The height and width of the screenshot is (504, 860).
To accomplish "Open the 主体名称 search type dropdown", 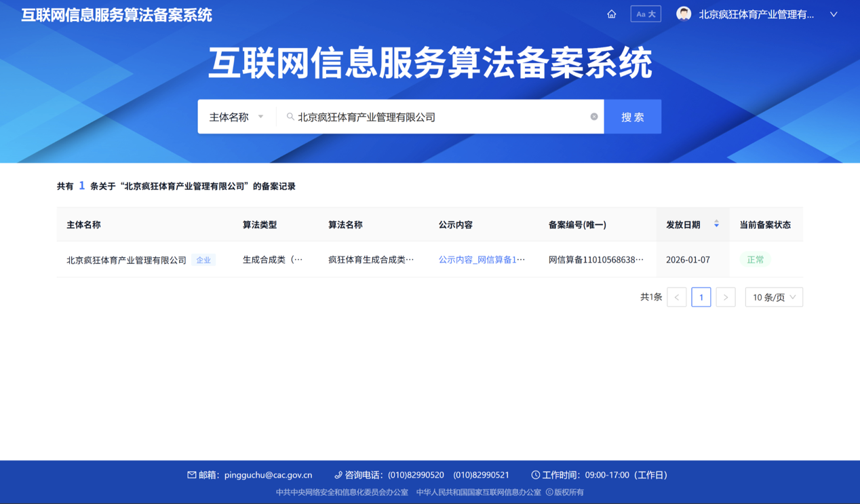I will point(236,117).
